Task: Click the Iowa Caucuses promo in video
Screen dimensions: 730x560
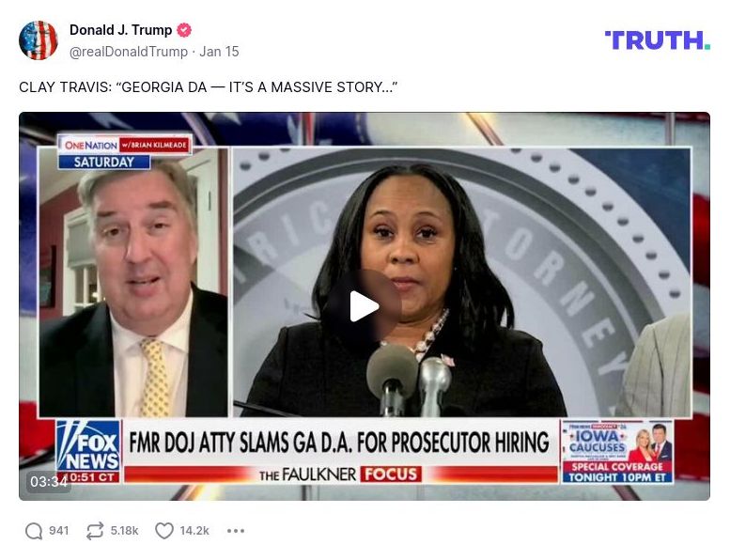Action: (x=617, y=452)
